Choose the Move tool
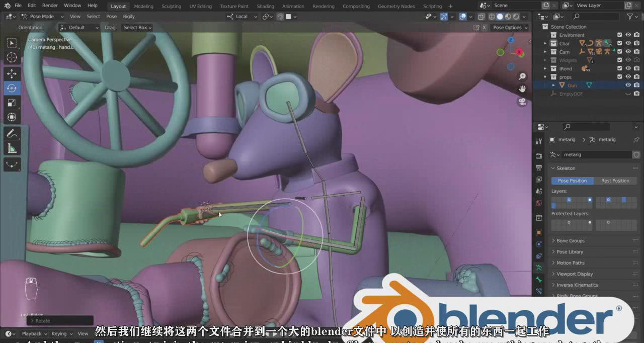The image size is (644, 343). click(12, 73)
